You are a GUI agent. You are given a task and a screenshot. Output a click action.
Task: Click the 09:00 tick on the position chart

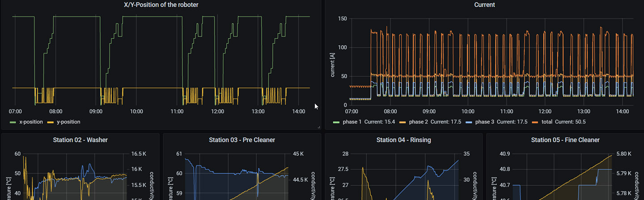pos(96,112)
